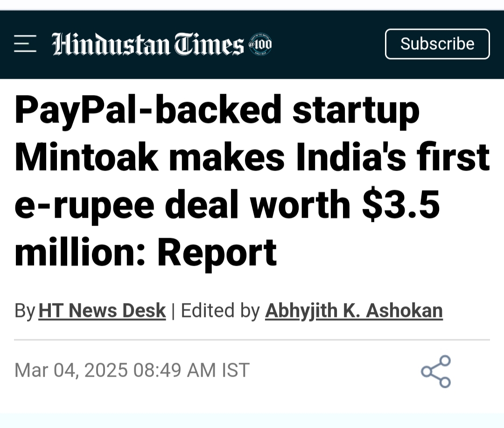This screenshot has width=504, height=428.
Task: Open the HT News Desk author link
Action: 102,311
